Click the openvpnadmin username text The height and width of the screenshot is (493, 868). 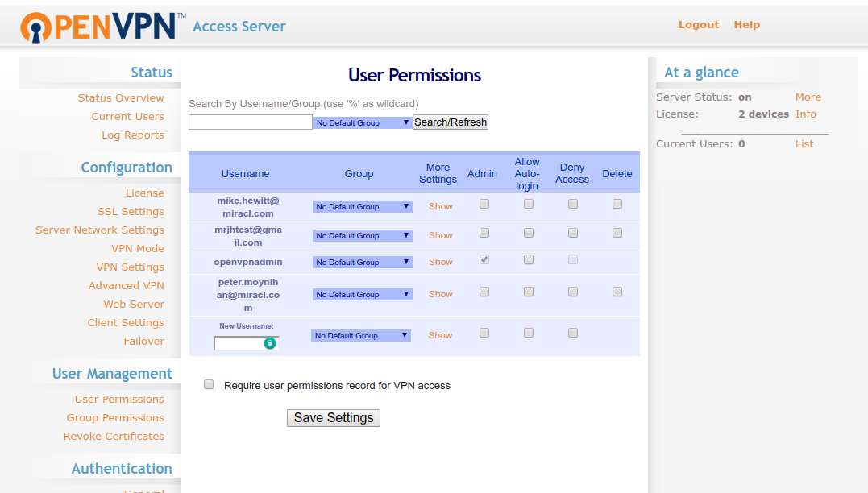point(248,262)
